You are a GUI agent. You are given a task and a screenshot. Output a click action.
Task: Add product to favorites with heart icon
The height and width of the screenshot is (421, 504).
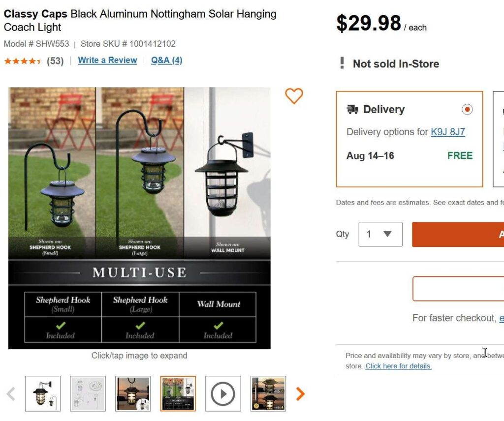point(294,96)
